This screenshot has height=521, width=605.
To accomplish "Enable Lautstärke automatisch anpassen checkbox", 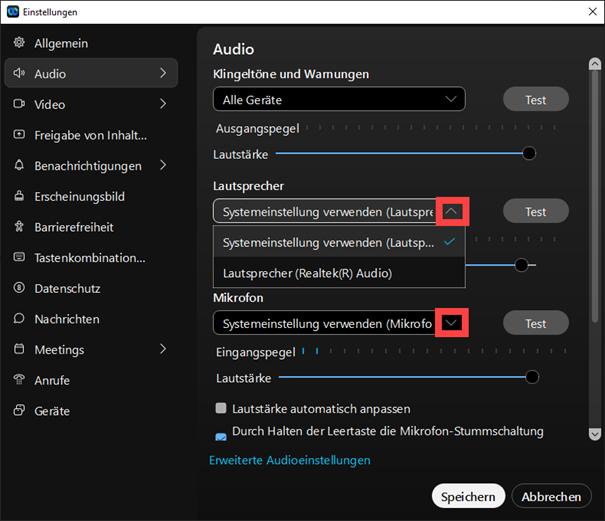I will (x=221, y=408).
